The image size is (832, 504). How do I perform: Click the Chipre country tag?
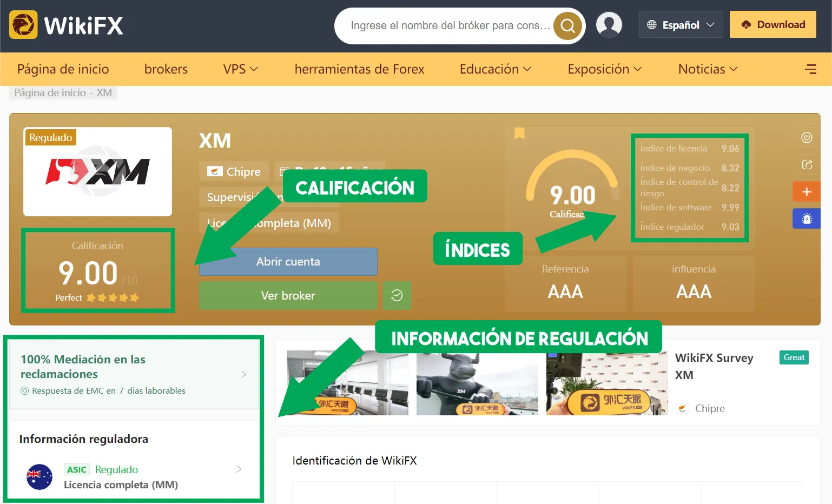pyautogui.click(x=234, y=172)
